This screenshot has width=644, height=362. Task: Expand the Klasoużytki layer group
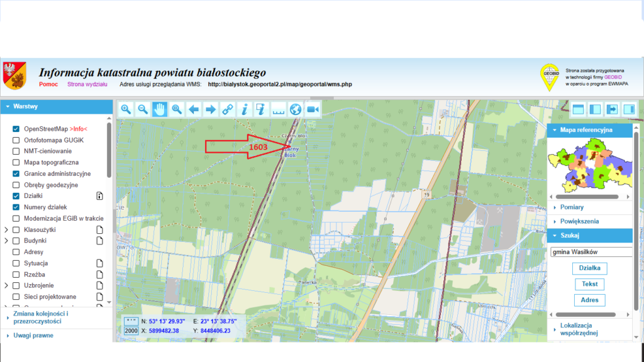click(6, 230)
